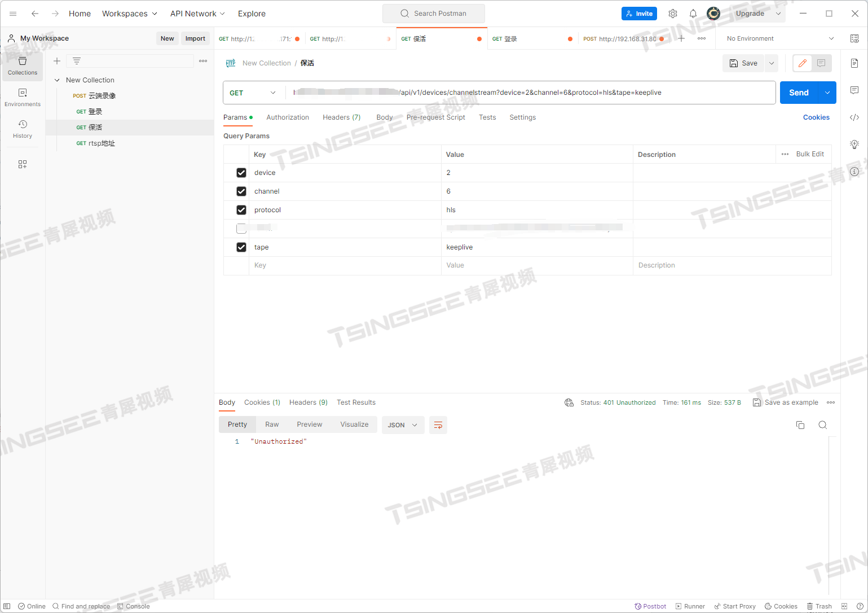Open the user avatar menu
The height and width of the screenshot is (613, 868).
pos(713,14)
